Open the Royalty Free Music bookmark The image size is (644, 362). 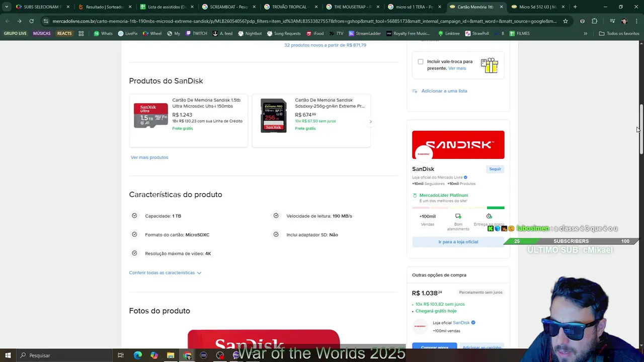408,33
